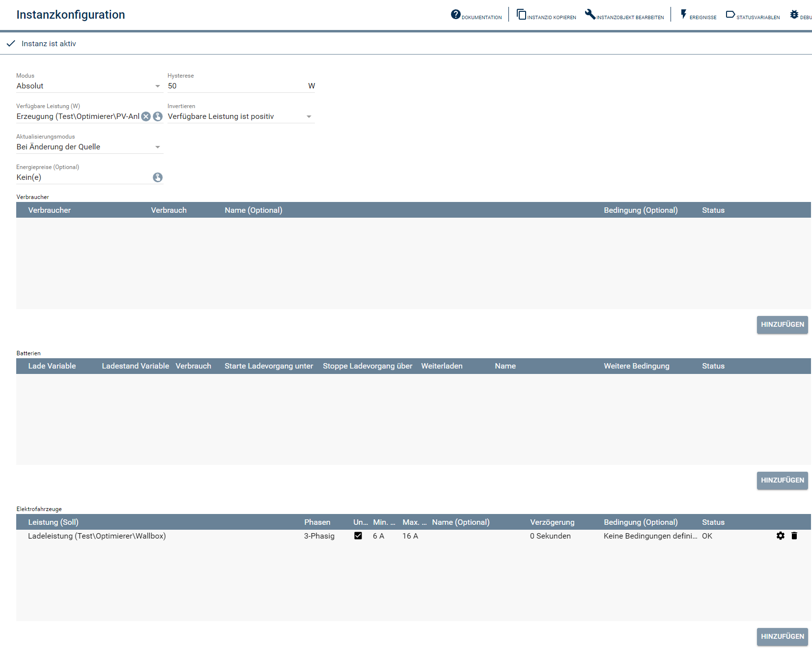The width and height of the screenshot is (812, 656).
Task: Delete the Ladeleistung Wallbox row
Action: tap(794, 536)
